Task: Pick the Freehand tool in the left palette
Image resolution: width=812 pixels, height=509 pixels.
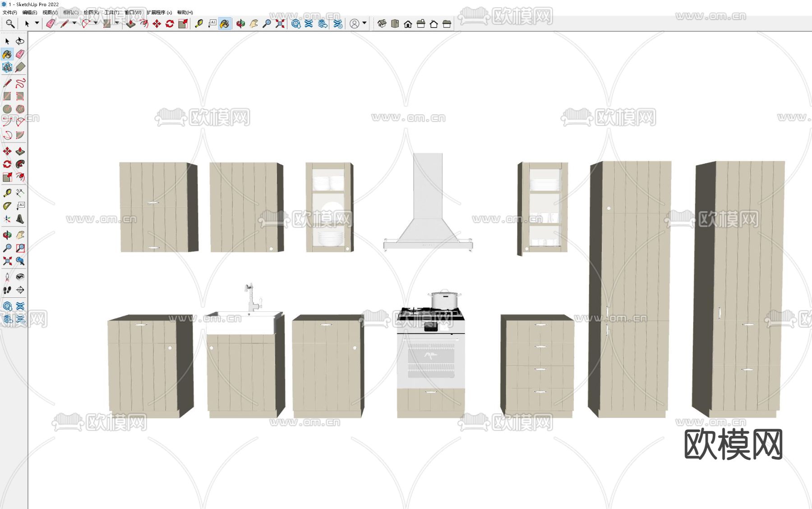Action: click(20, 83)
